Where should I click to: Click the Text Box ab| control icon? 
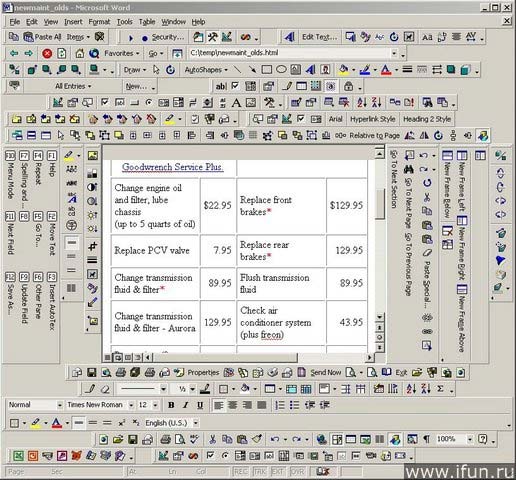(x=220, y=86)
